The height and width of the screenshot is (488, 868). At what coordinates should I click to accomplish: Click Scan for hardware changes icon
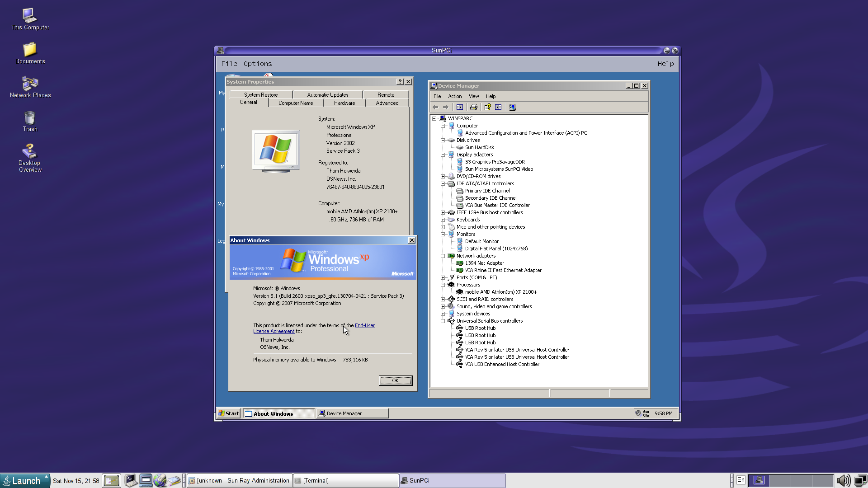[512, 107]
